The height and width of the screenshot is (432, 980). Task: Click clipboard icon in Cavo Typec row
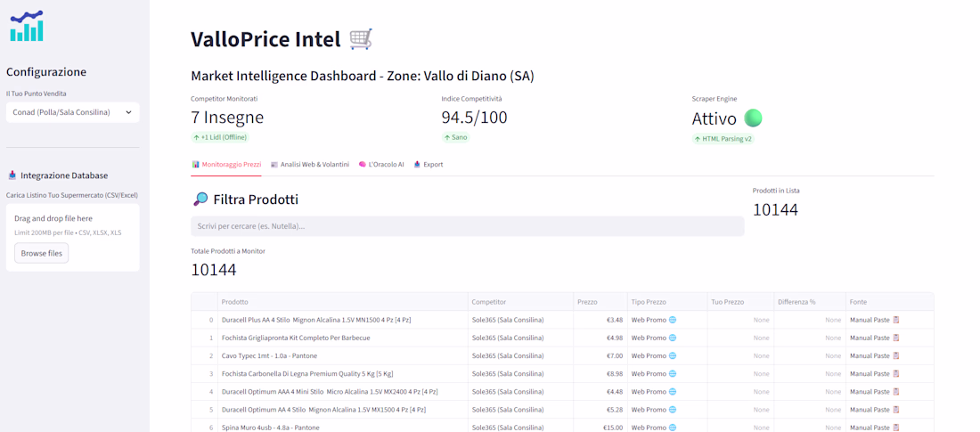(896, 355)
